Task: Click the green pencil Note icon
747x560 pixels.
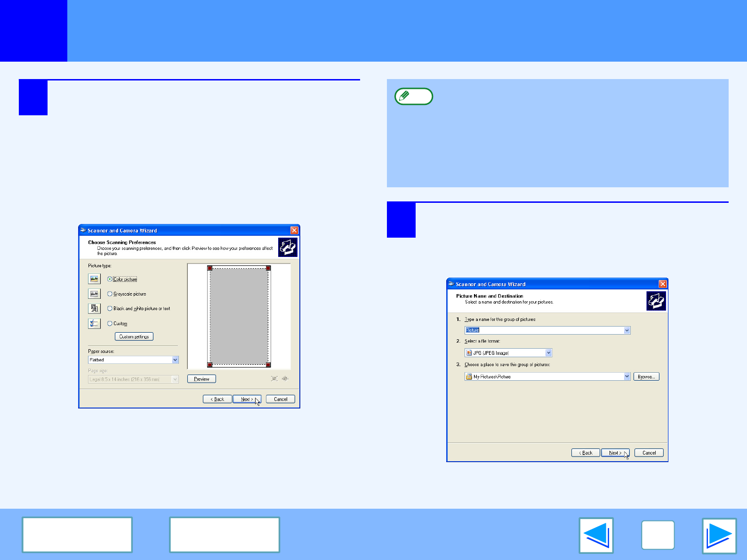Action: coord(413,96)
